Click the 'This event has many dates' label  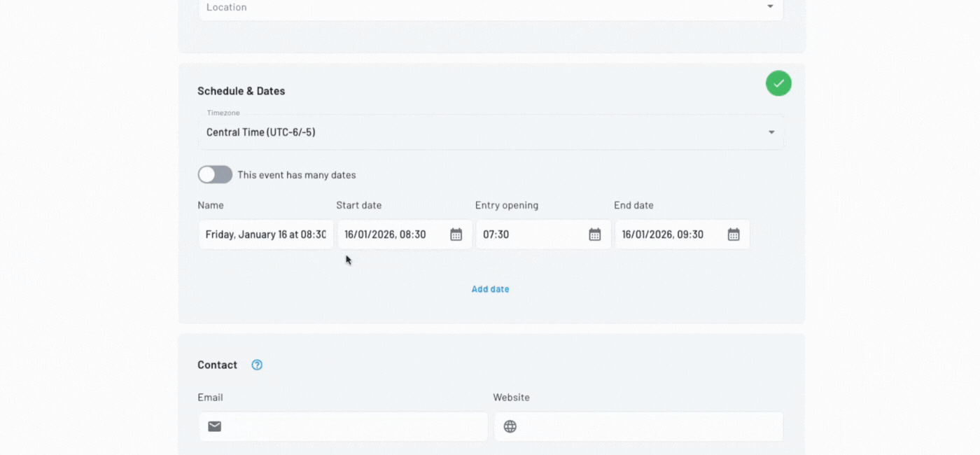coord(296,175)
